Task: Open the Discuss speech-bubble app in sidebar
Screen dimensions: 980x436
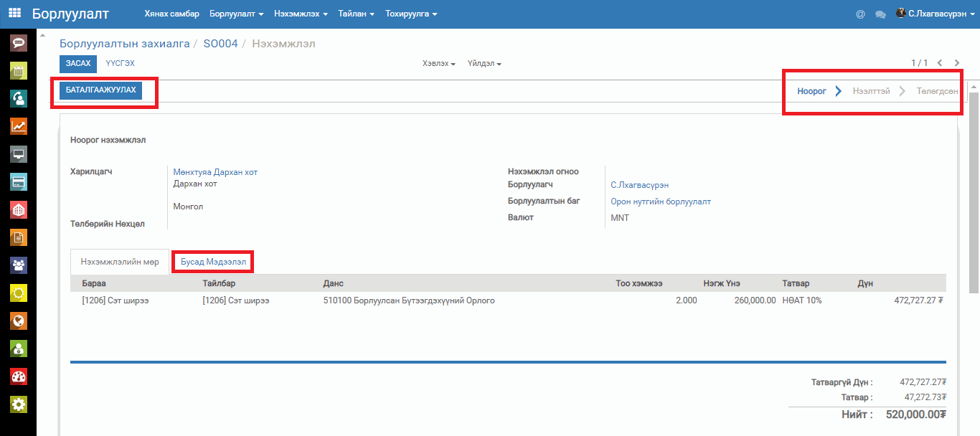Action: click(x=19, y=42)
